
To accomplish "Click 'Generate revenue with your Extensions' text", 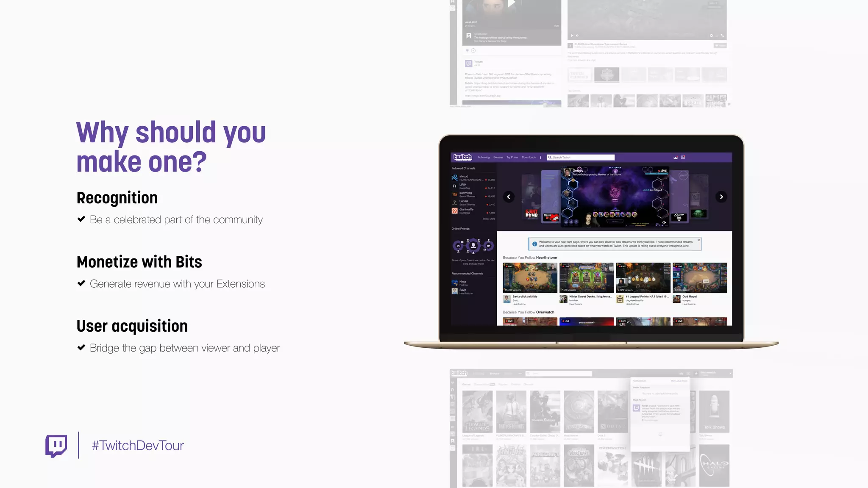I will pyautogui.click(x=177, y=284).
